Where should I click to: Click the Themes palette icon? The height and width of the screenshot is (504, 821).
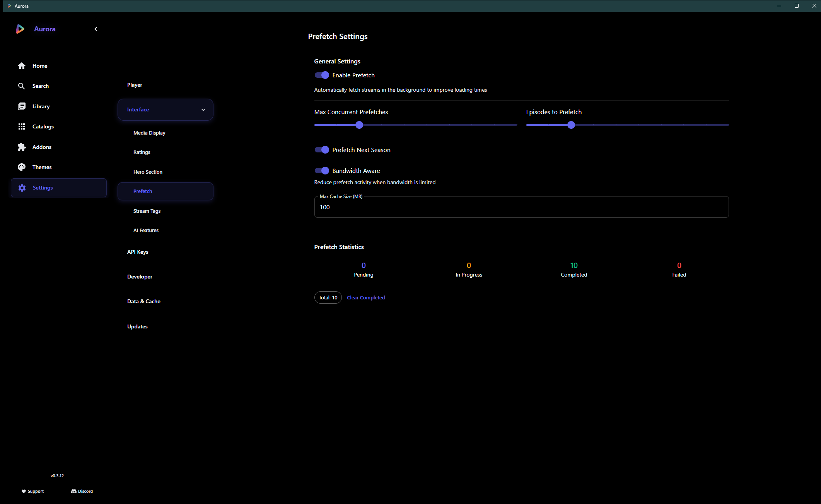22,167
